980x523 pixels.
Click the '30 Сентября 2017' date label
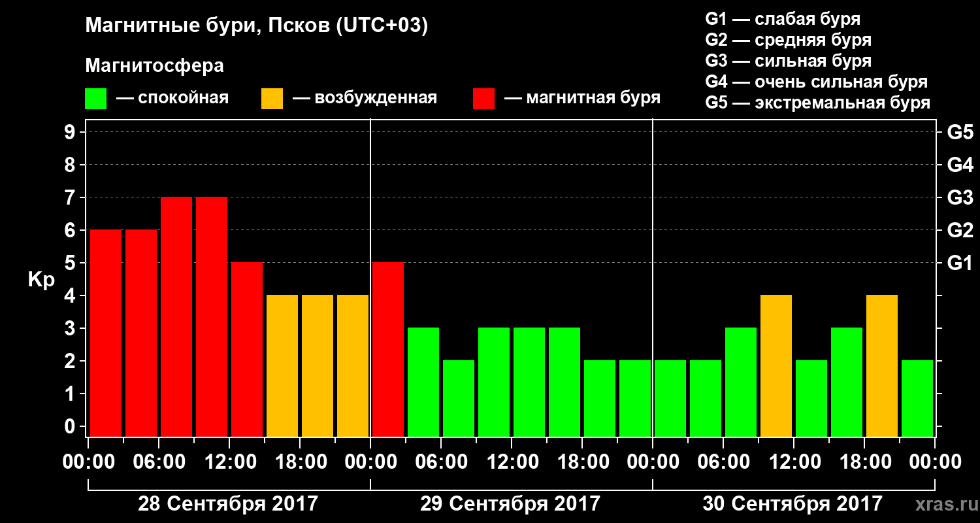click(x=792, y=504)
